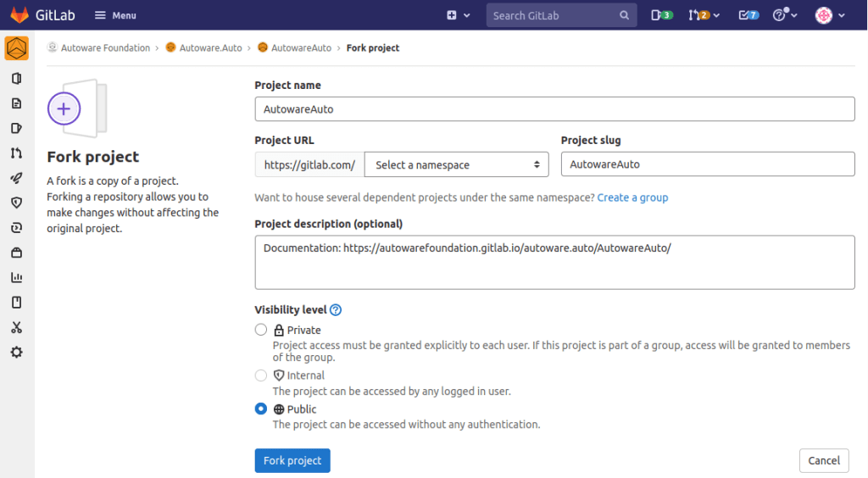Open the Settings gear in sidebar

[16, 352]
